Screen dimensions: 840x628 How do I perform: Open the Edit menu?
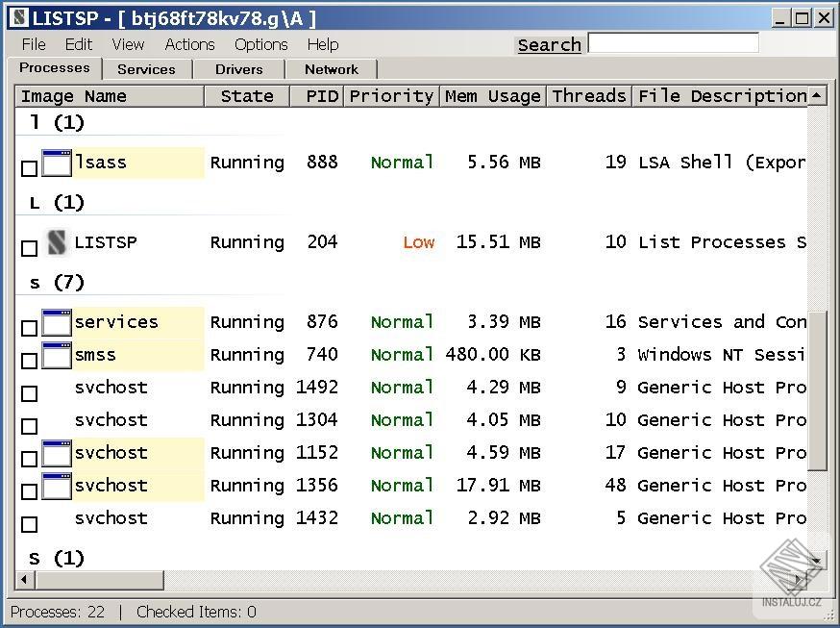pyautogui.click(x=79, y=44)
